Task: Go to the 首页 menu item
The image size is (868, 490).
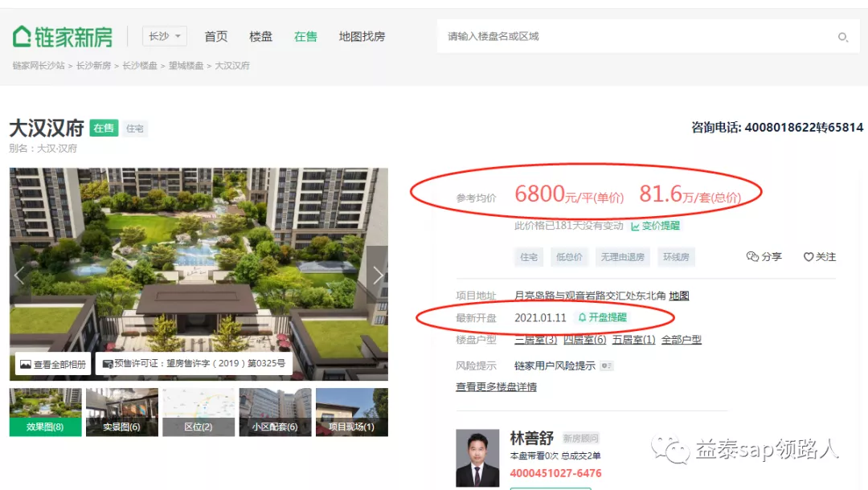Action: click(x=216, y=36)
